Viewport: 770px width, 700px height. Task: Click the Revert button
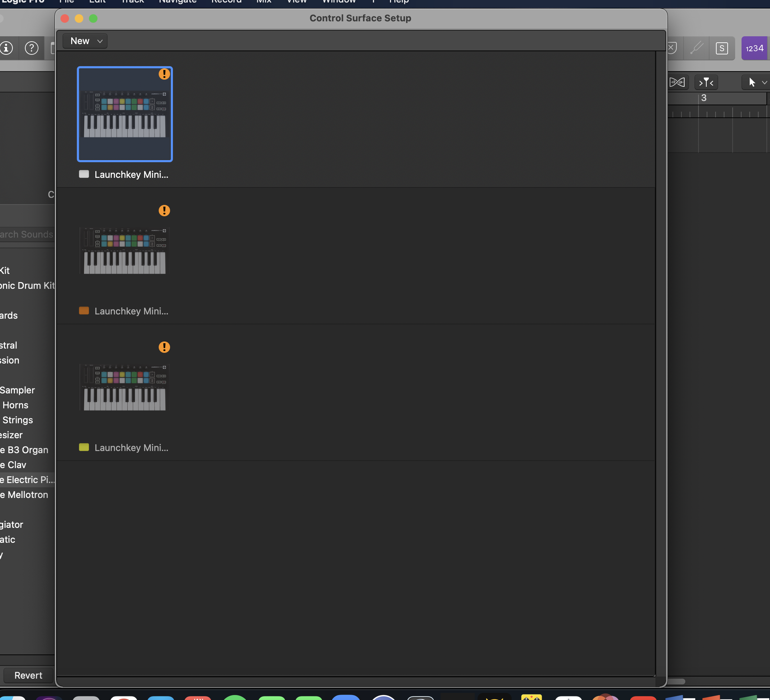(x=28, y=675)
